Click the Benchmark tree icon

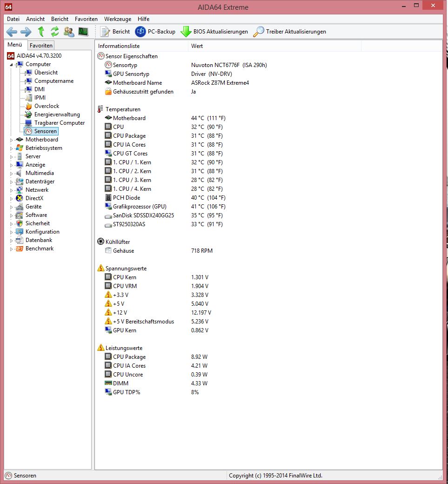[20, 249]
